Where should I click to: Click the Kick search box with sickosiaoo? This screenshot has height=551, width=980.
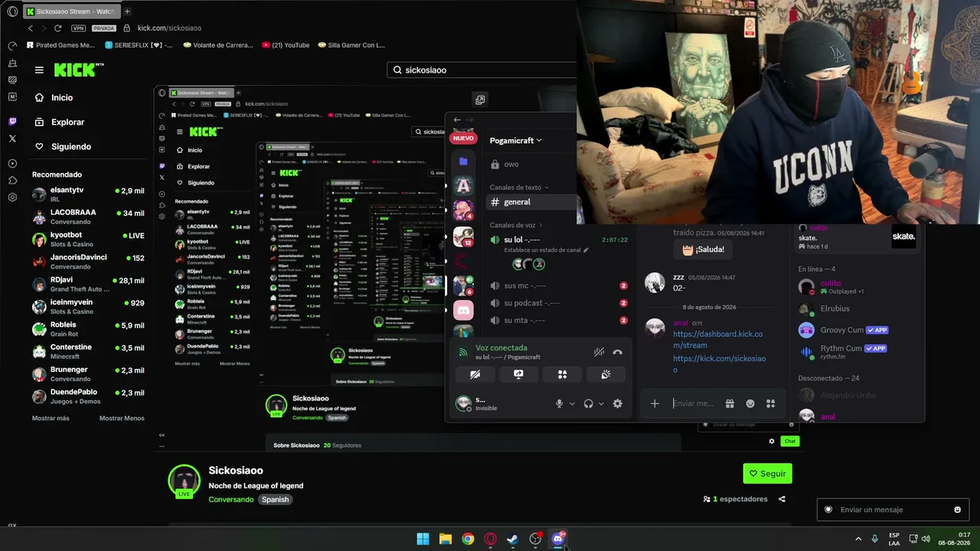[x=482, y=70]
